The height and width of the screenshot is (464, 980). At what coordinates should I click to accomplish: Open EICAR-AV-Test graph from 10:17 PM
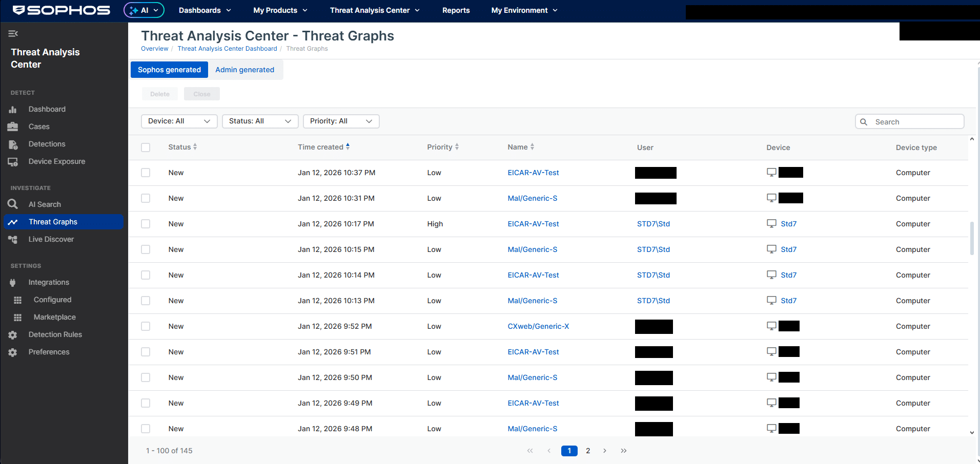coord(533,224)
